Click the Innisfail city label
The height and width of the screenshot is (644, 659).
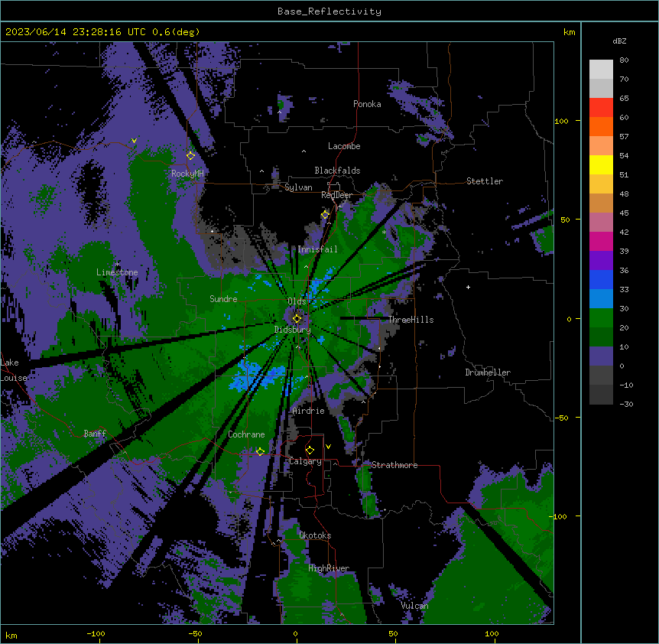point(317,249)
